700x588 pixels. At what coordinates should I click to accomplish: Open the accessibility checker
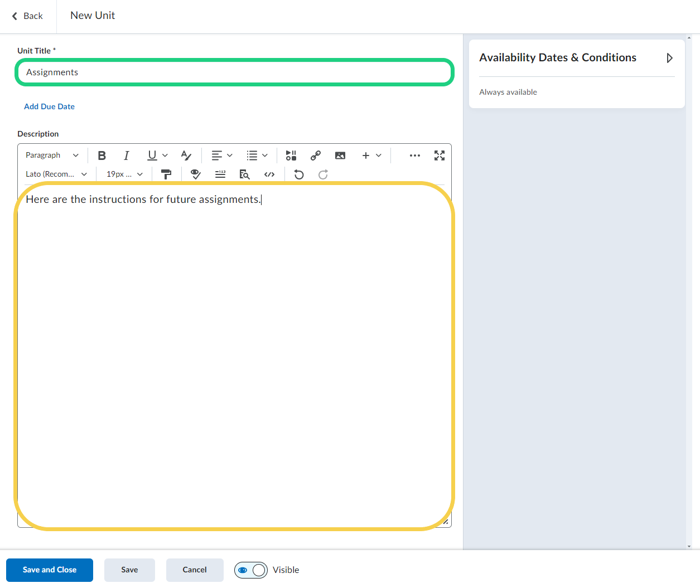(195, 174)
